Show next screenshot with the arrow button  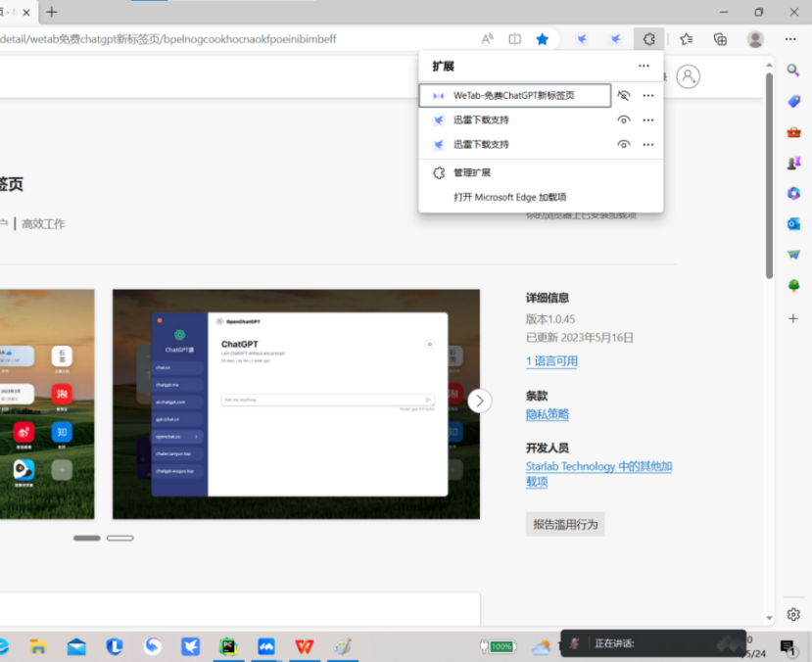tap(480, 401)
